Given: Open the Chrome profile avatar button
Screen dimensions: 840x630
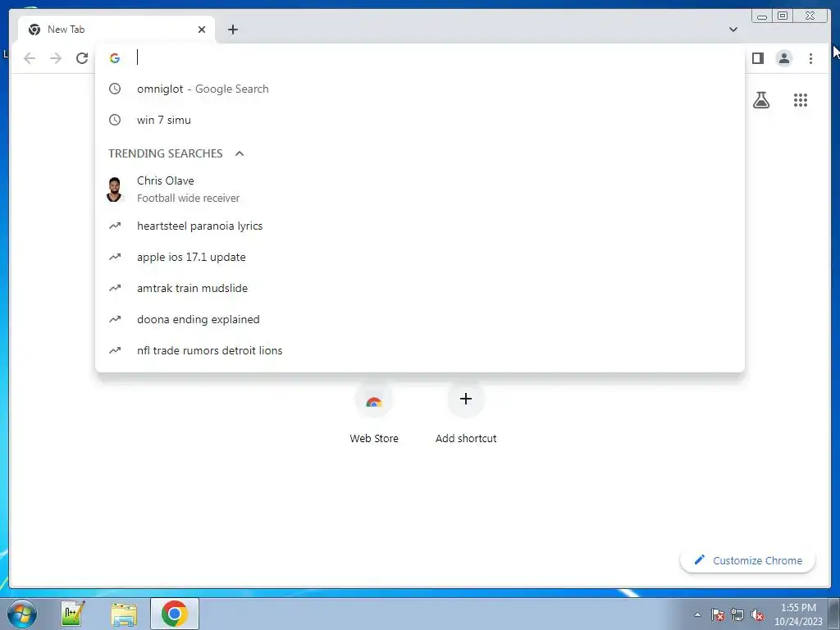Looking at the screenshot, I should [x=783, y=58].
